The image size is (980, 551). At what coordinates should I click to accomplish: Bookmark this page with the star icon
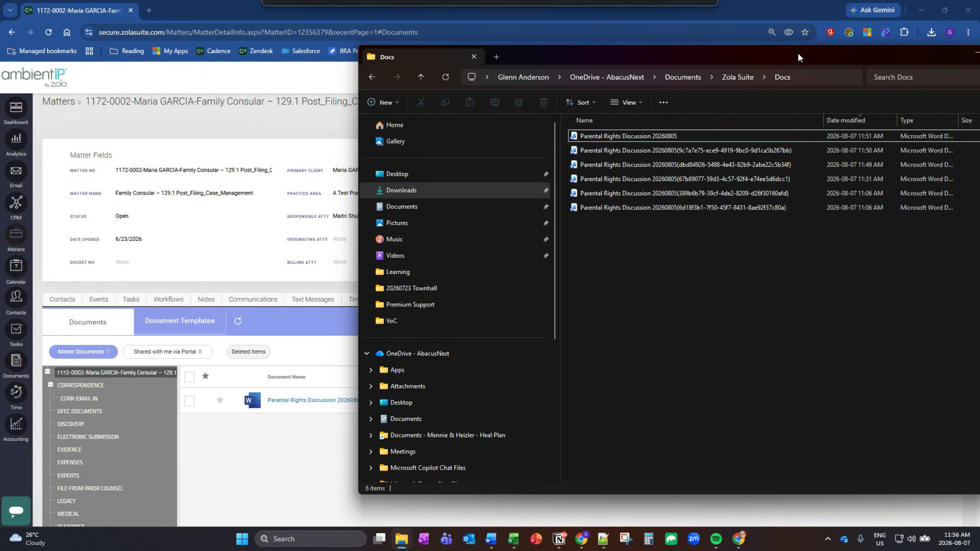[x=805, y=32]
